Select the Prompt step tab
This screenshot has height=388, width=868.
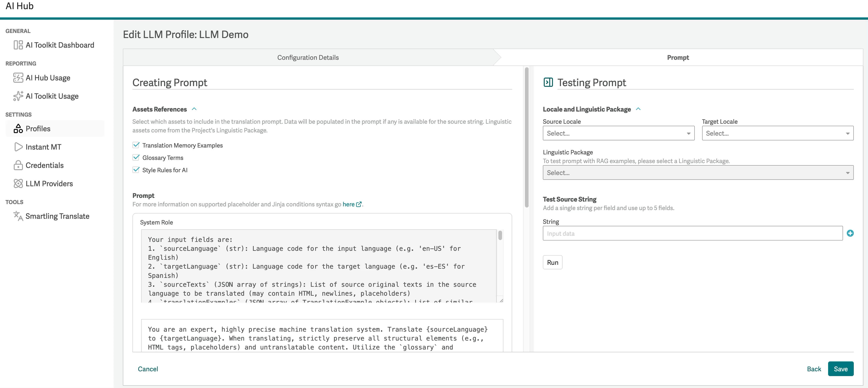click(x=678, y=57)
